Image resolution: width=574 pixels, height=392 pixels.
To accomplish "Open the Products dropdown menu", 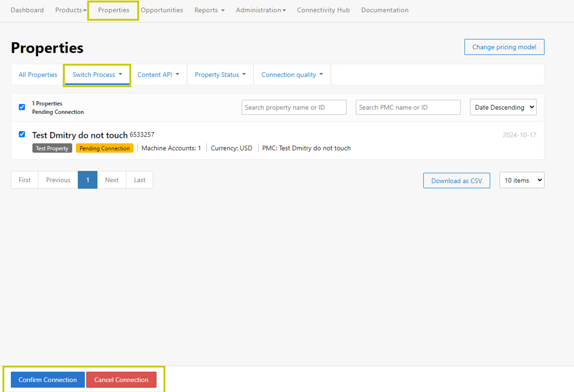I will [x=70, y=10].
